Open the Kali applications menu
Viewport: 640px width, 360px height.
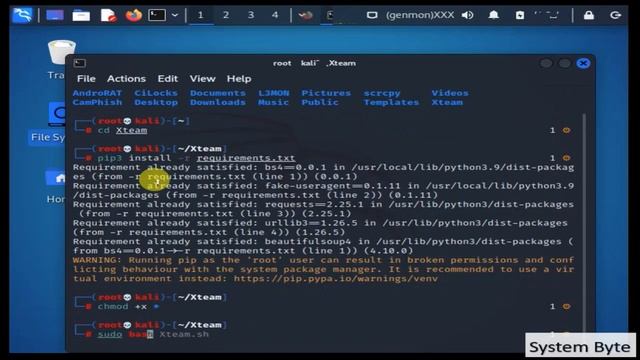coord(22,16)
